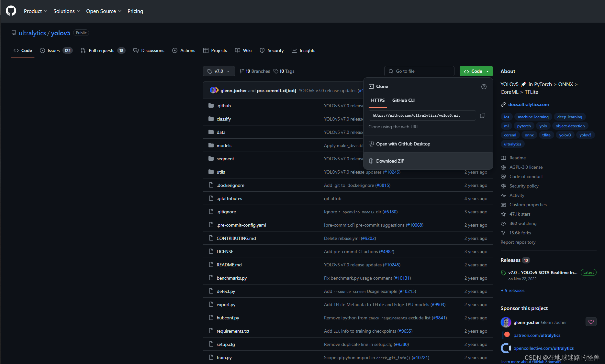Click the clone URL text field

coord(422,115)
